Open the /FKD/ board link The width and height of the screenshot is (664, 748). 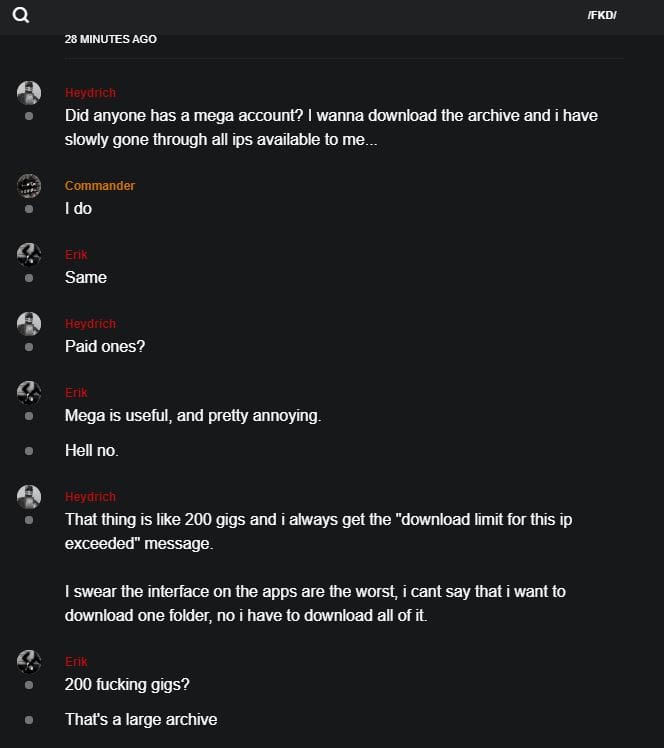[x=602, y=15]
